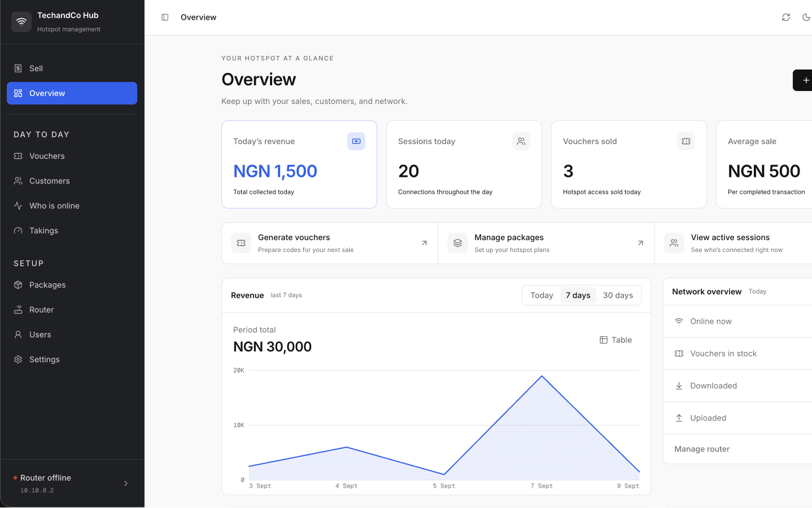The height and width of the screenshot is (508, 812).
Task: Open the Generate vouchers quick action
Action: [x=330, y=243]
